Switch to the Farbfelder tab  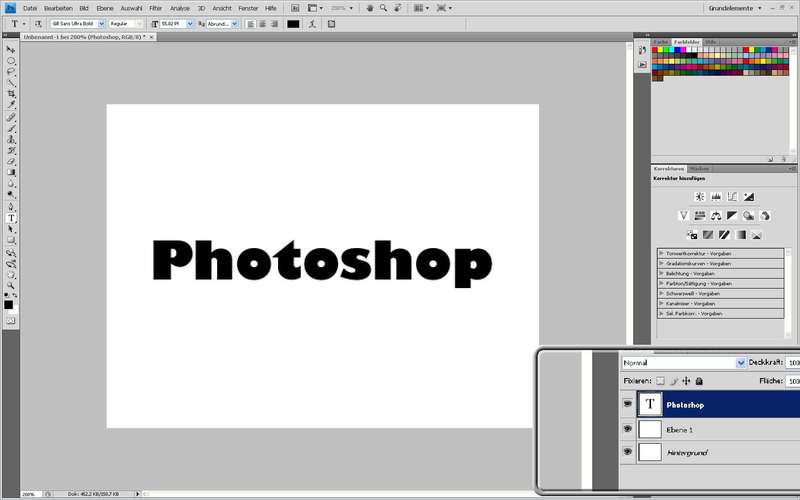tap(686, 41)
